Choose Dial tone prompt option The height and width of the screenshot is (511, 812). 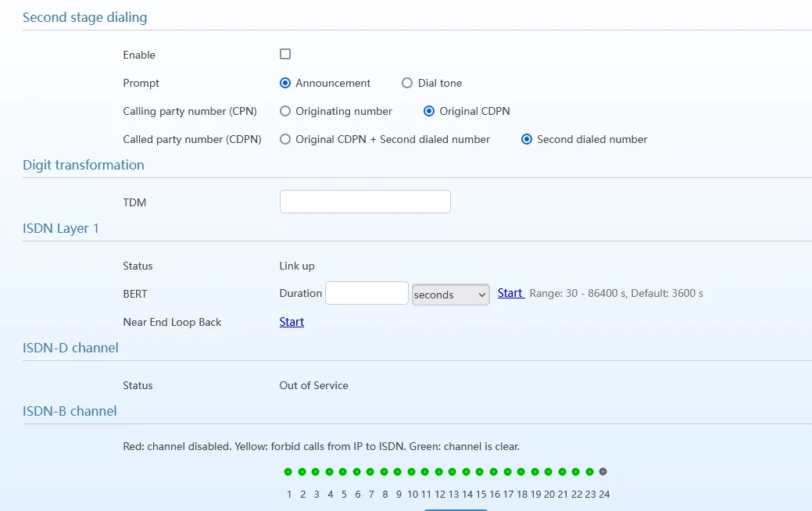click(x=407, y=83)
